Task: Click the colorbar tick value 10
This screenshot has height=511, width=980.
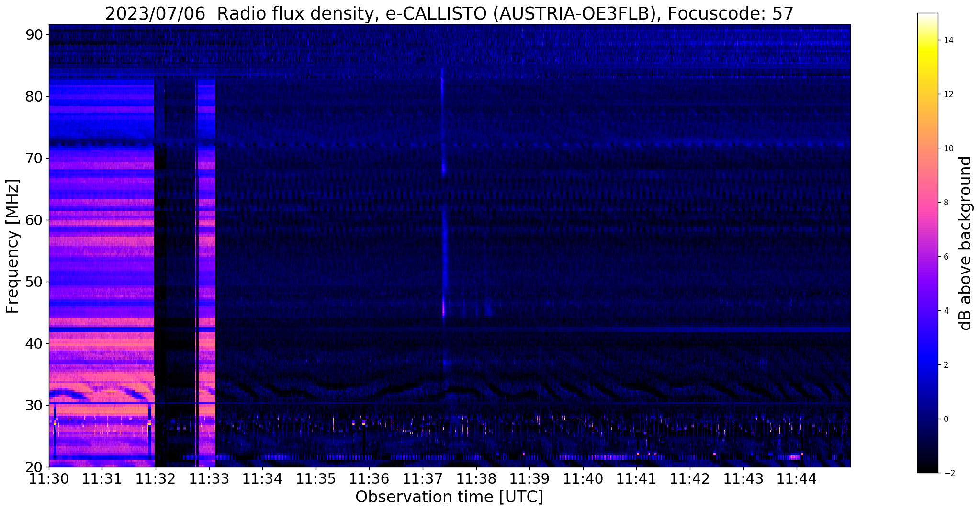Action: point(948,148)
